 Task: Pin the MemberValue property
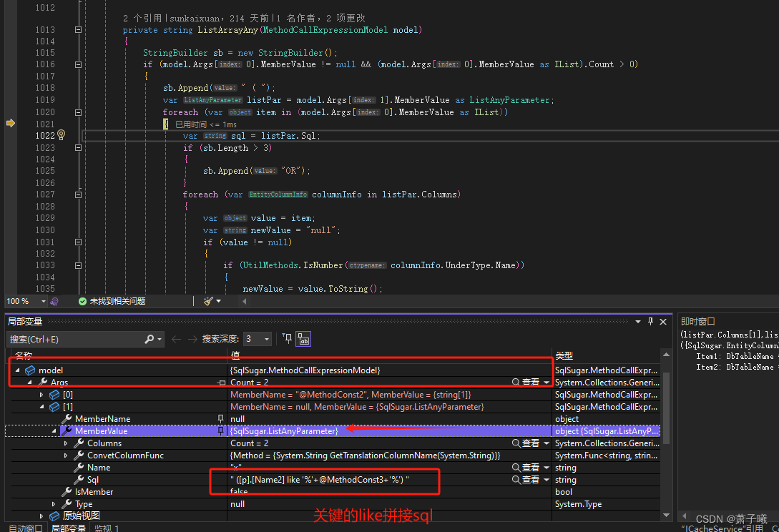pyautogui.click(x=220, y=430)
